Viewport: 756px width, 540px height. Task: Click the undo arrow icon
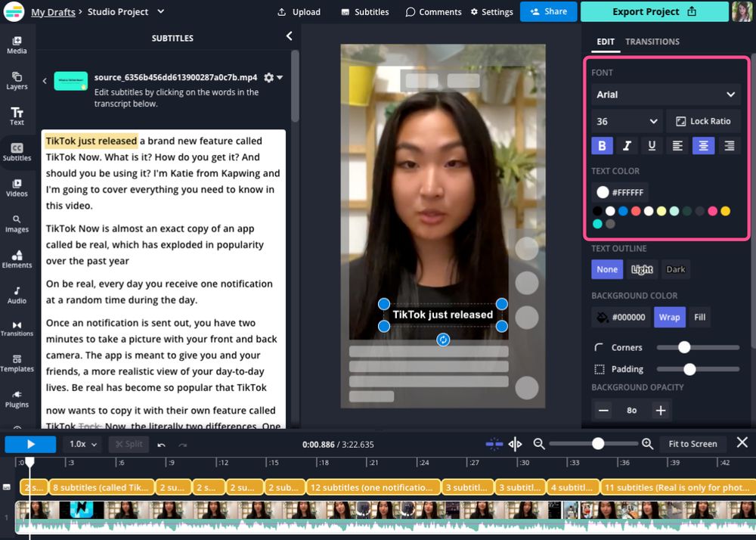[161, 444]
